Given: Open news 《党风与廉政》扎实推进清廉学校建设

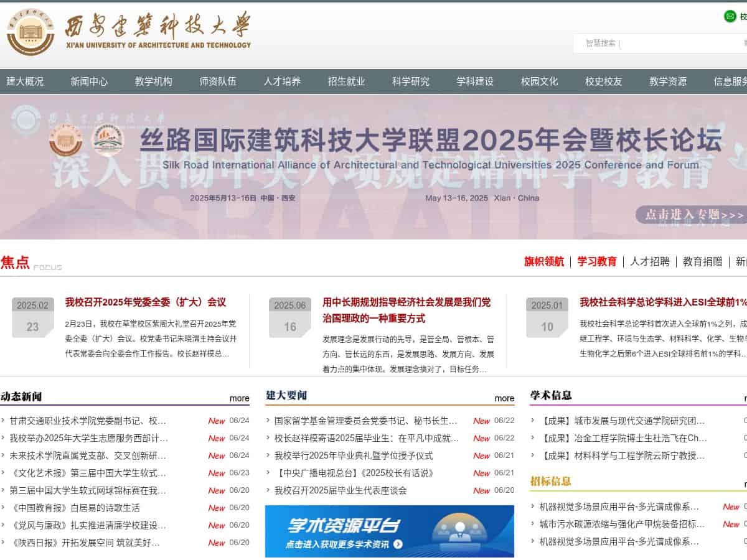Looking at the screenshot, I should coord(88,525).
